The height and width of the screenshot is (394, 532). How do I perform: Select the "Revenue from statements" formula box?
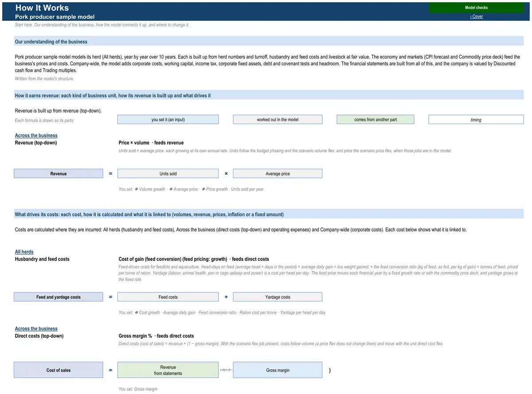tap(168, 370)
